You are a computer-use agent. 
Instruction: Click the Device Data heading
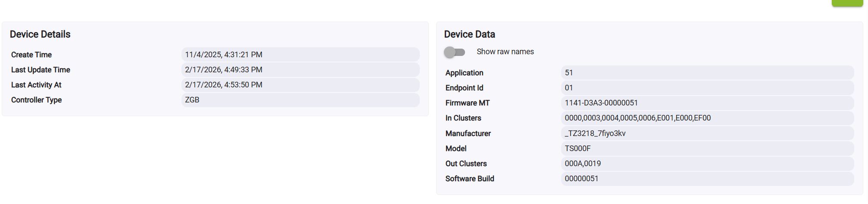tap(469, 34)
